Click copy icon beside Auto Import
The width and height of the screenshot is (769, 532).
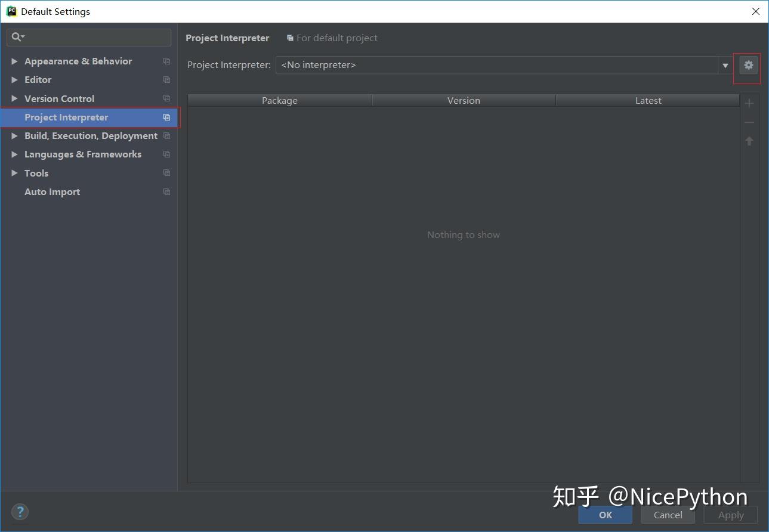click(166, 192)
